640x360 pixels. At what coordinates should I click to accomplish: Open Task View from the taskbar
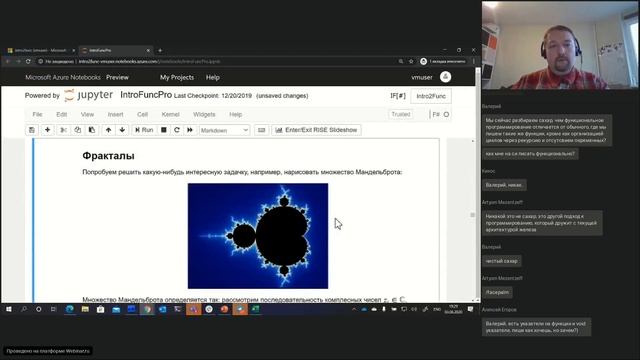53,309
